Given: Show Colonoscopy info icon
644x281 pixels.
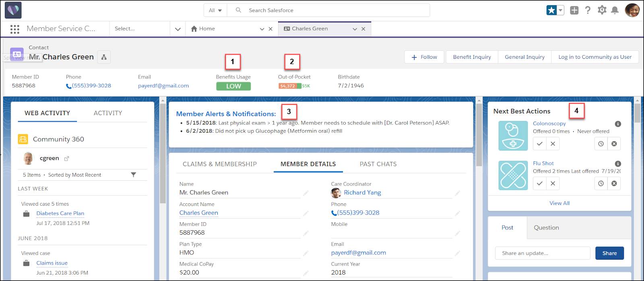Looking at the screenshot, I should pos(618,124).
